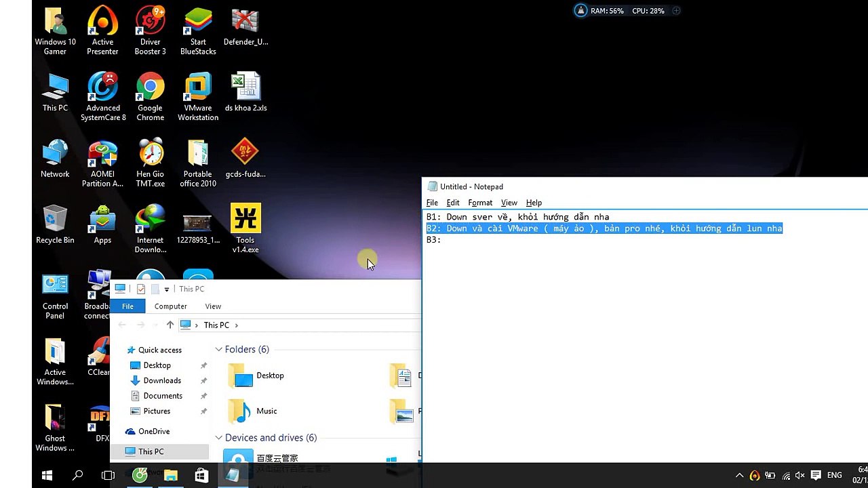Open the Control Panel desktop shortcut
Viewport: 868px width, 488px height.
click(x=55, y=296)
